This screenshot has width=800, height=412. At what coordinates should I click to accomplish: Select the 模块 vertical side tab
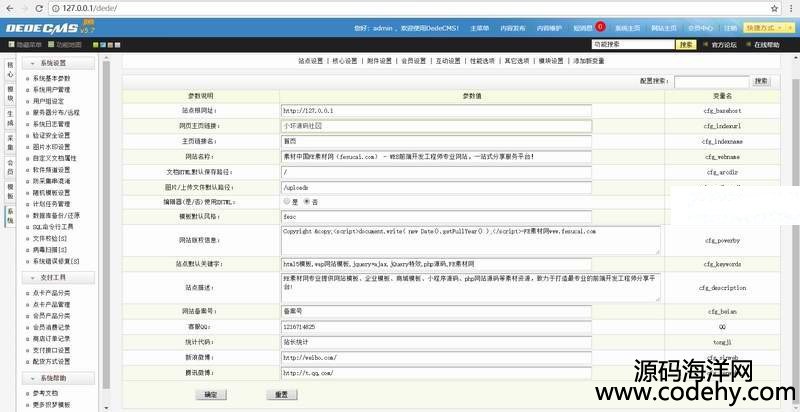11,94
